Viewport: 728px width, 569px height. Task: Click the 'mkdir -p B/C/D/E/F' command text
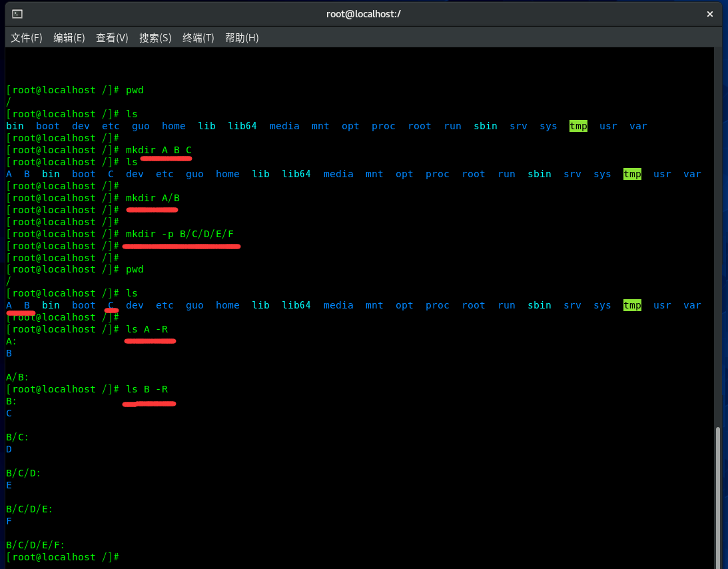(x=180, y=234)
